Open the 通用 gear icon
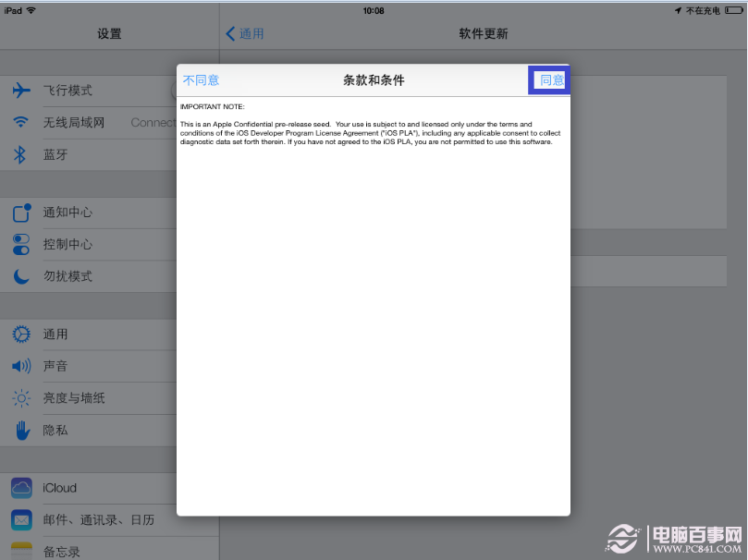The width and height of the screenshot is (748, 560). 21,335
